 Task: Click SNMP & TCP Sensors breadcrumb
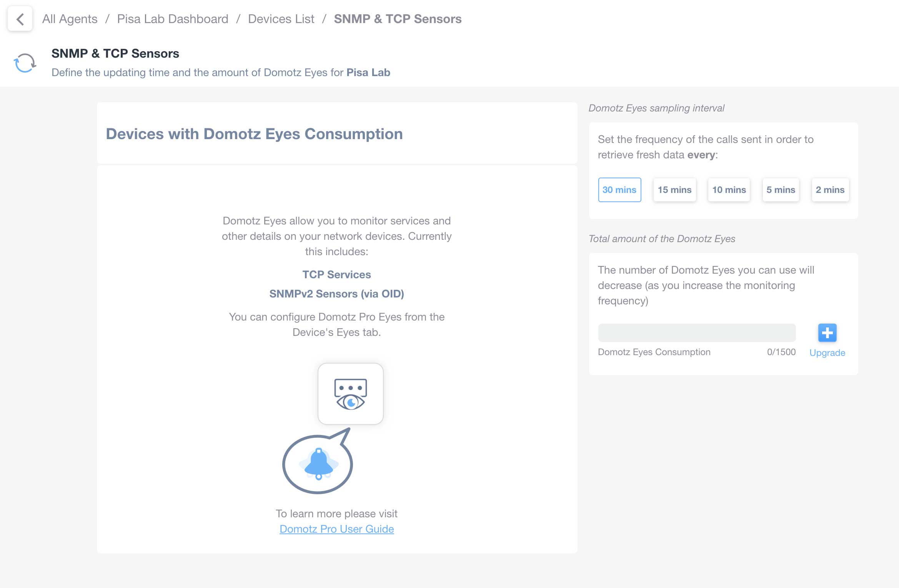pyautogui.click(x=398, y=19)
